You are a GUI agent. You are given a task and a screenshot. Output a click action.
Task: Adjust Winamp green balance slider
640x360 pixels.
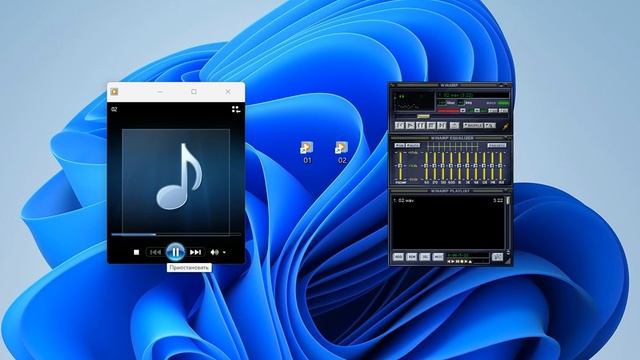(478, 110)
